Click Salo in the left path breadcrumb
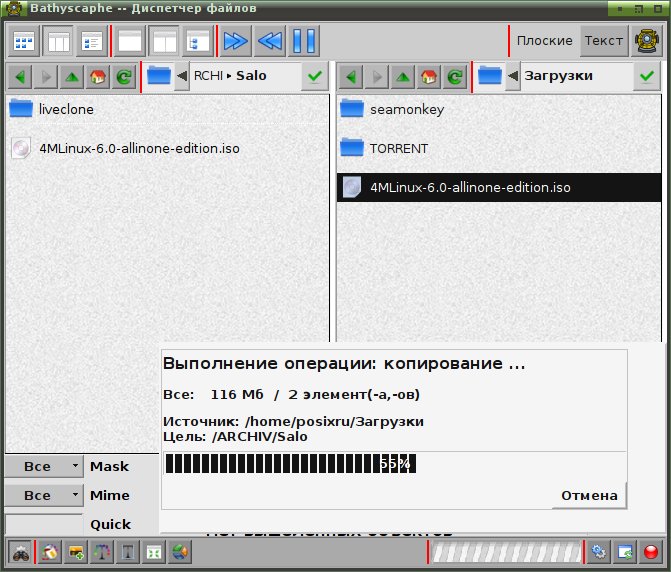Screen dimensions: 671x572 tap(251, 76)
